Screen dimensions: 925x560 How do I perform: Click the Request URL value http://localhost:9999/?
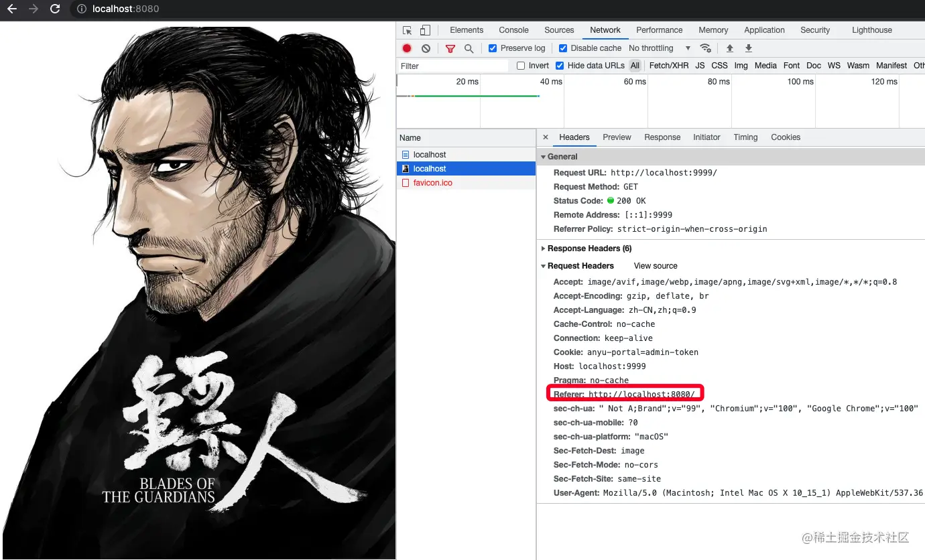click(664, 173)
